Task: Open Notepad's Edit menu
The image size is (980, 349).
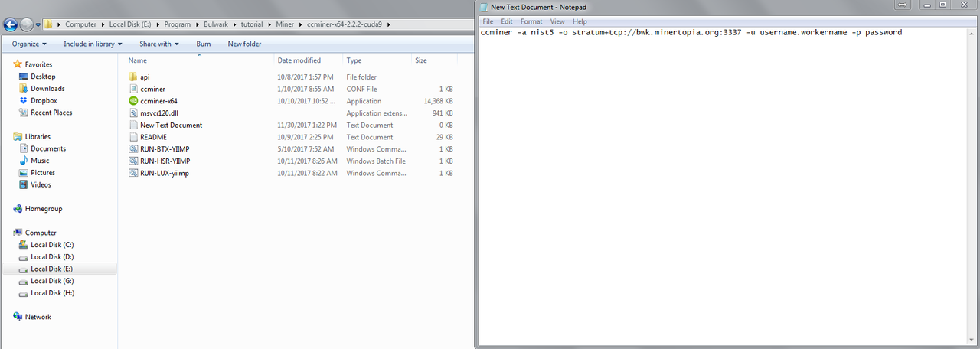Action: [x=507, y=21]
